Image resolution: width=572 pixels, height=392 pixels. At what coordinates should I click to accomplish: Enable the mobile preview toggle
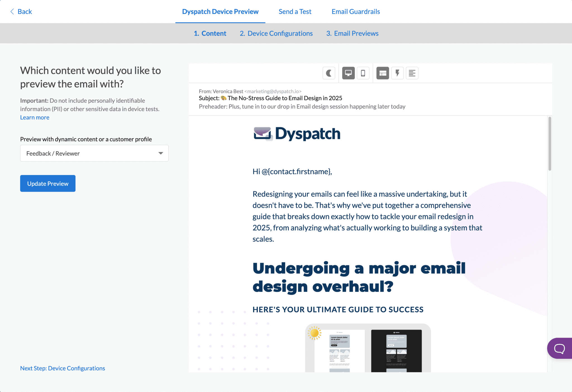(363, 73)
